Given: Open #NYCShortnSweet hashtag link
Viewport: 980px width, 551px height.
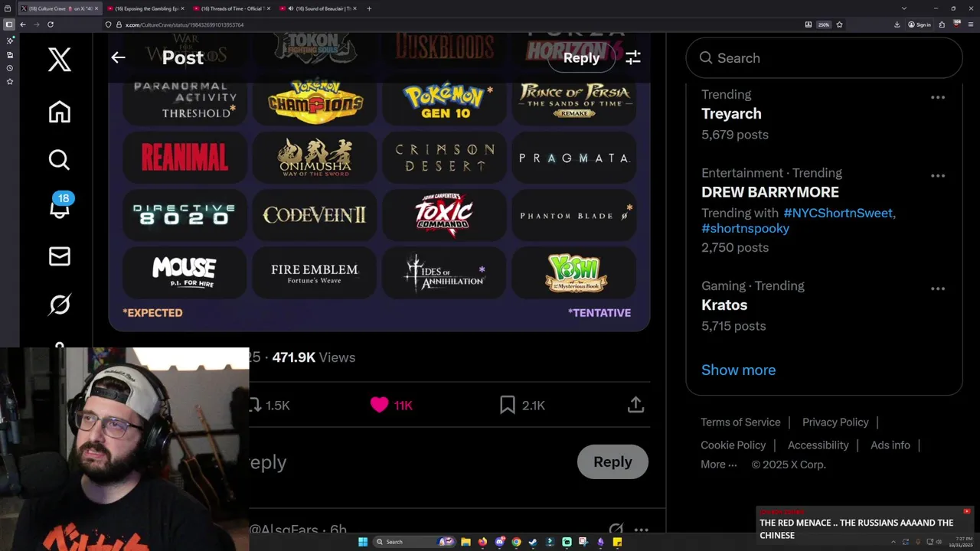Looking at the screenshot, I should pos(838,213).
